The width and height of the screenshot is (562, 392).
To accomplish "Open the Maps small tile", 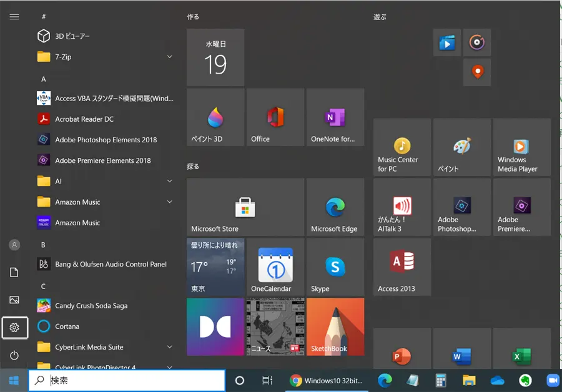I will pyautogui.click(x=477, y=72).
